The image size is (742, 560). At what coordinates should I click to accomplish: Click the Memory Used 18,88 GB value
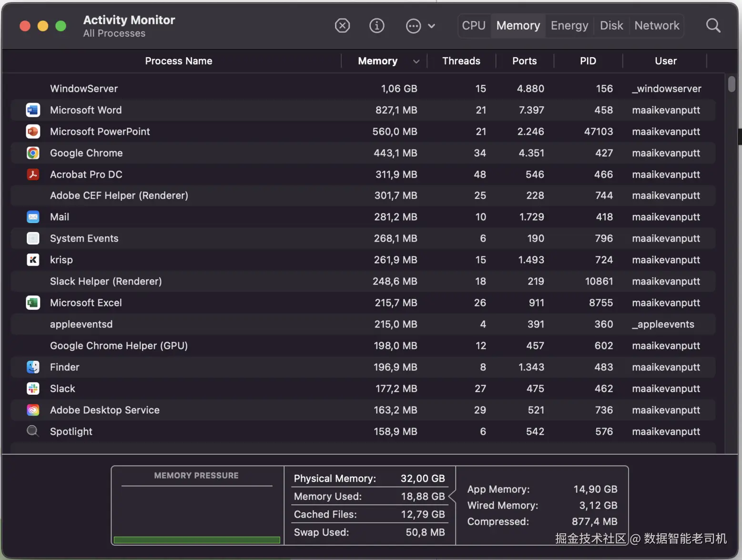point(423,497)
